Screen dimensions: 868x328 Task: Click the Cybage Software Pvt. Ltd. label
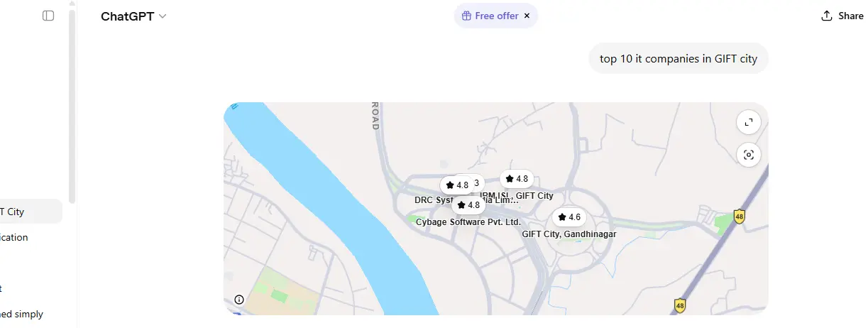click(x=468, y=222)
